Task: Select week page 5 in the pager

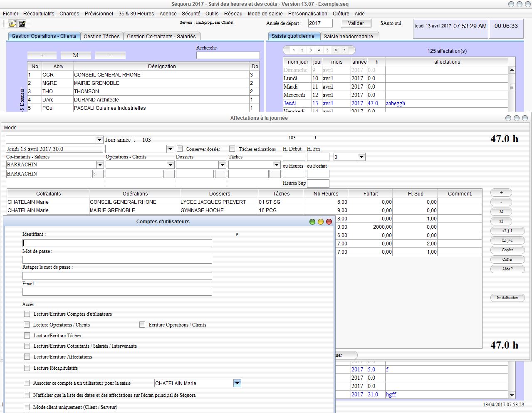Action: (x=327, y=50)
